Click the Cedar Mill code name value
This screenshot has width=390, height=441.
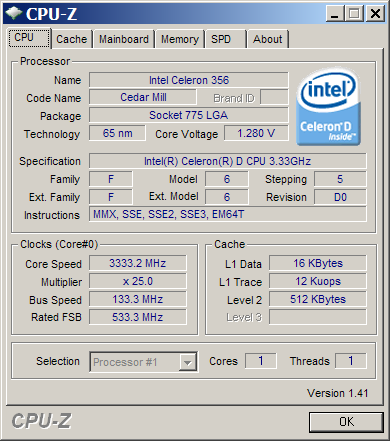[x=143, y=97]
